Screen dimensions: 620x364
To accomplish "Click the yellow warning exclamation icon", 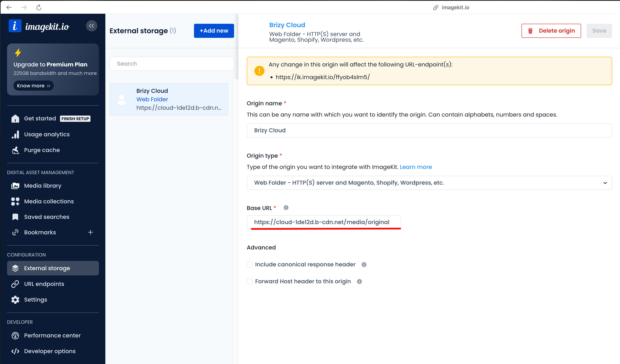I will coord(259,71).
